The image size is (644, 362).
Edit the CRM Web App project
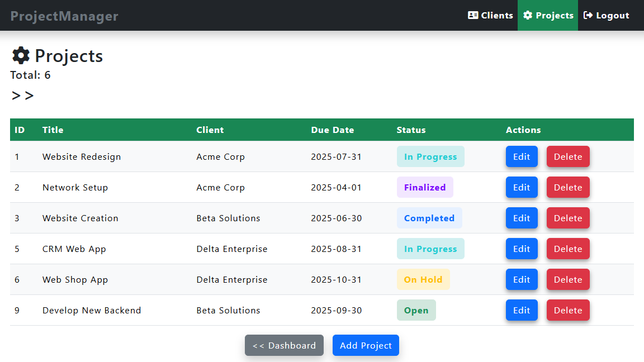522,249
